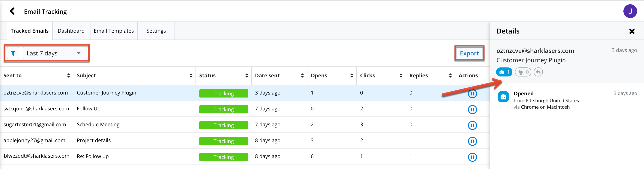
Task: Click the Export button
Action: pos(469,53)
